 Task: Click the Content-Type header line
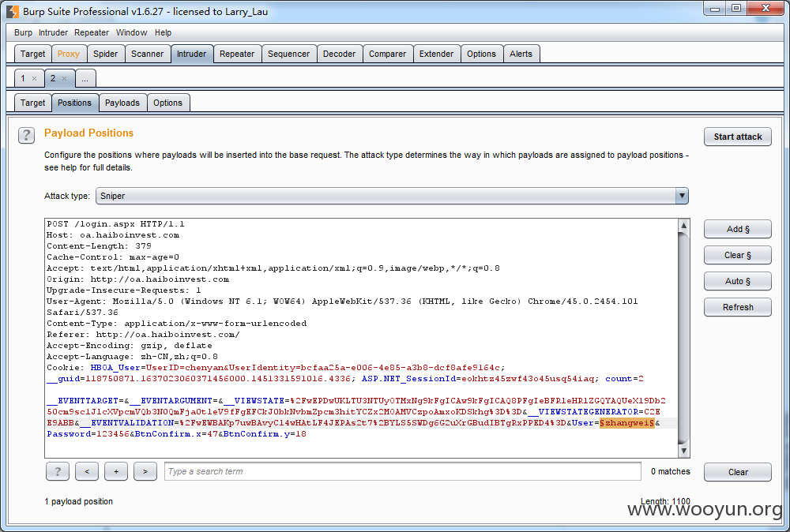tap(176, 324)
